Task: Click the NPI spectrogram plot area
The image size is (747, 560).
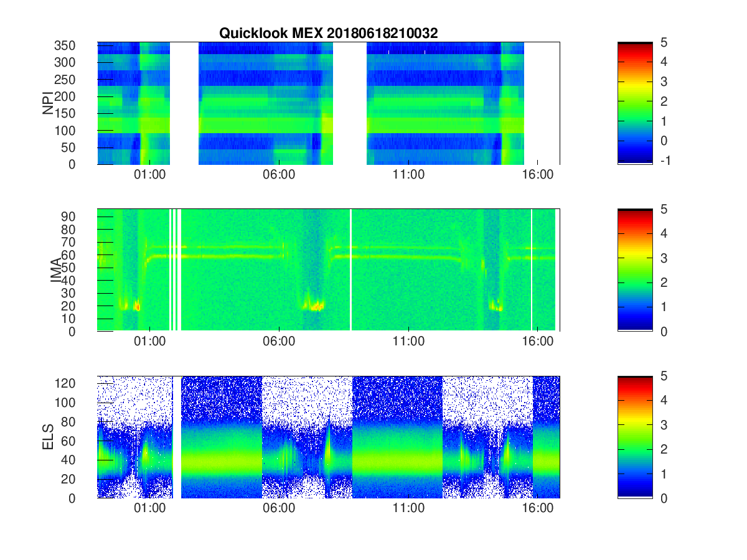Action: click(329, 103)
